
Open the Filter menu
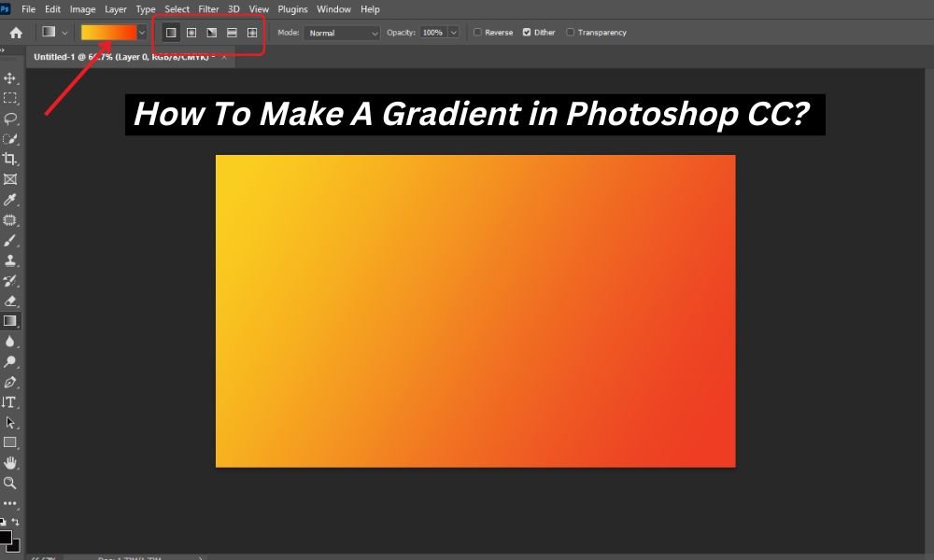(x=208, y=8)
